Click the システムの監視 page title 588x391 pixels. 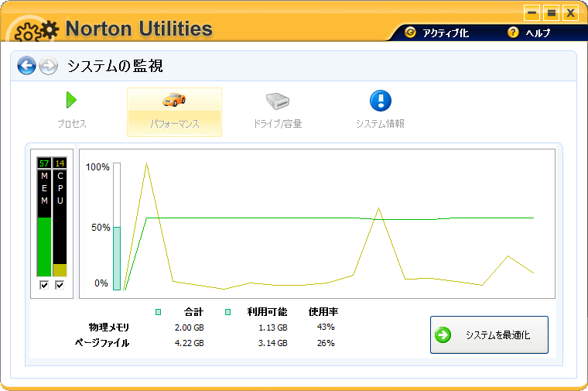[115, 66]
